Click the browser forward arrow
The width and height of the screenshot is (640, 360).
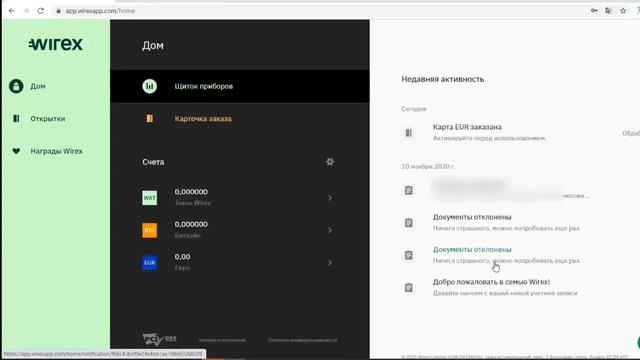pyautogui.click(x=26, y=11)
